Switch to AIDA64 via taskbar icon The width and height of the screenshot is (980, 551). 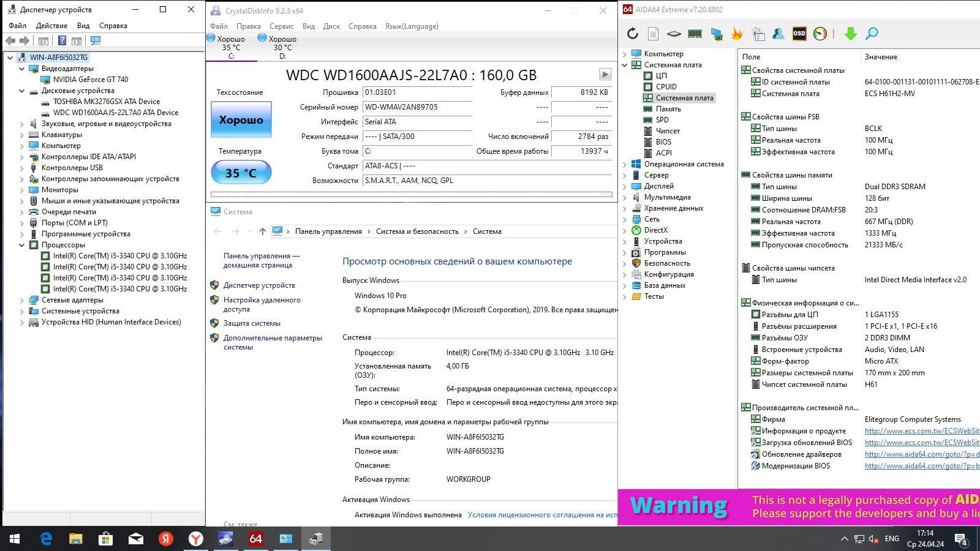tap(256, 539)
